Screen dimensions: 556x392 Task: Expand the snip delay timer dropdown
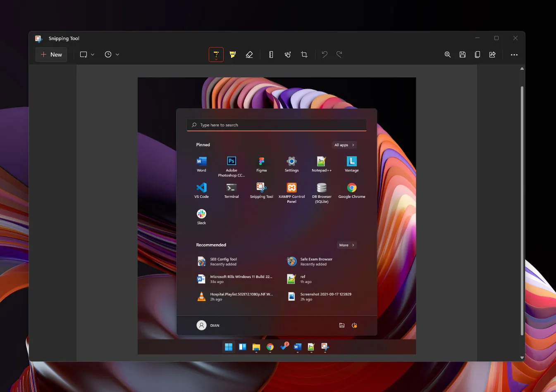(117, 54)
